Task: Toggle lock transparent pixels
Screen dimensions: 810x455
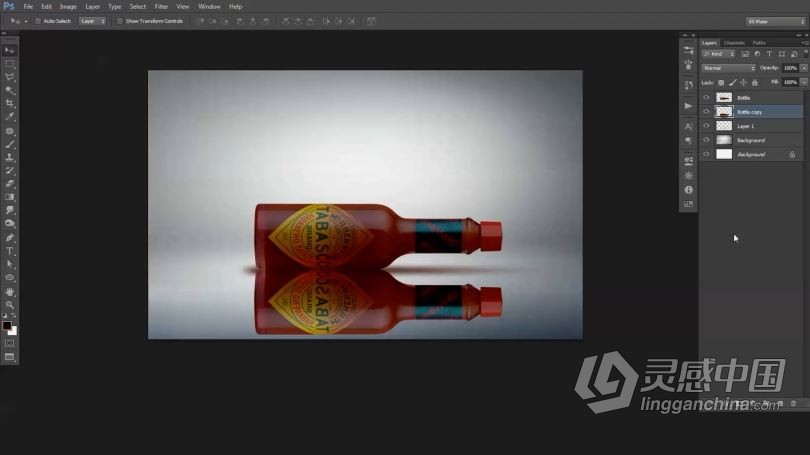Action: coord(721,83)
